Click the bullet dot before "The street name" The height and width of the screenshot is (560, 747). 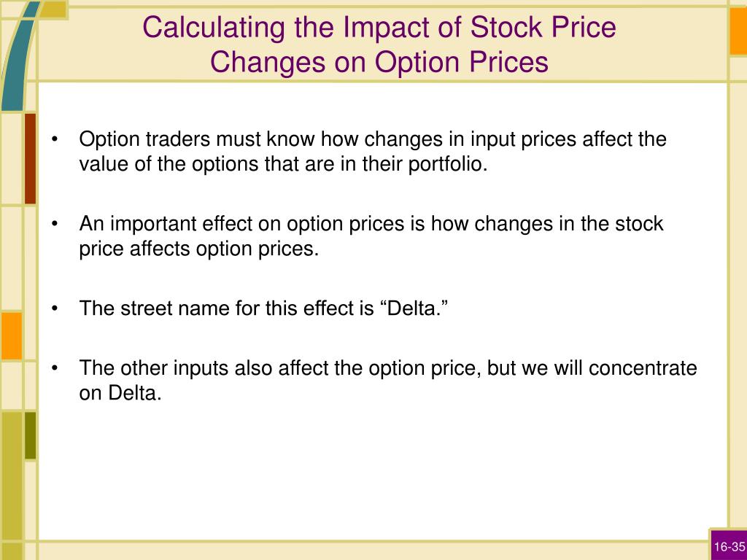[55, 308]
